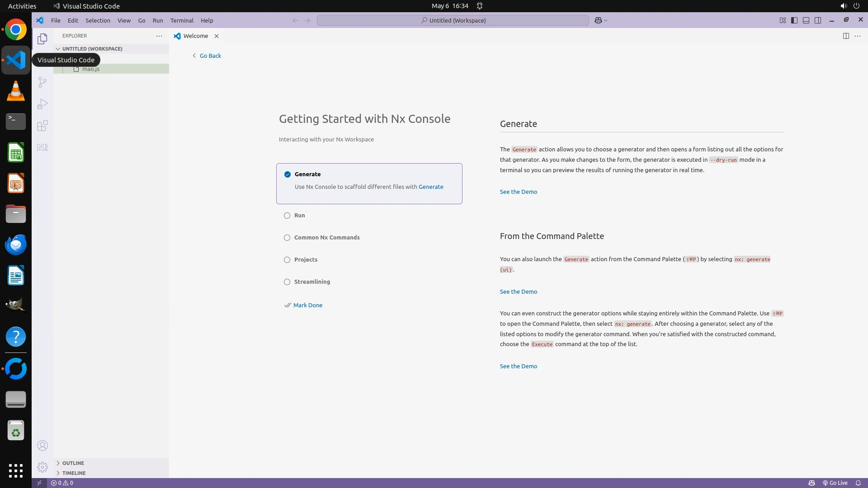Open the Manage gear icon
Viewport: 868px width, 488px height.
pos(42,467)
